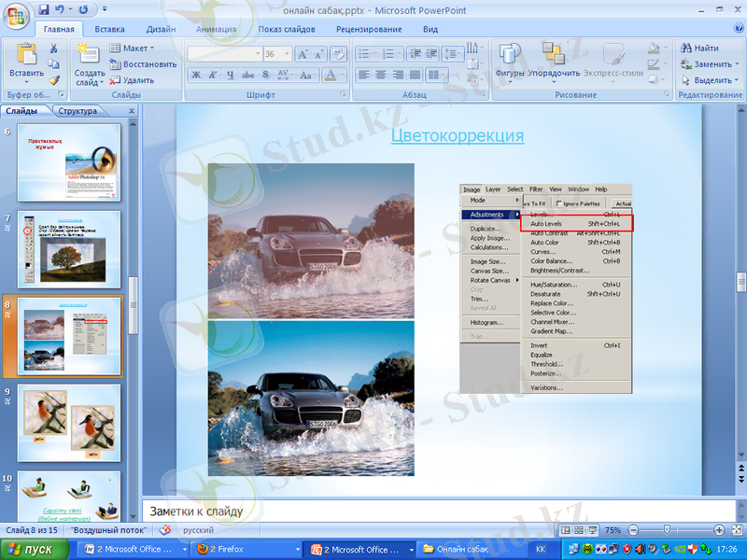Screen dimensions: 747x560
Task: Adjust the zoom slider in status bar
Action: pyautogui.click(x=666, y=530)
